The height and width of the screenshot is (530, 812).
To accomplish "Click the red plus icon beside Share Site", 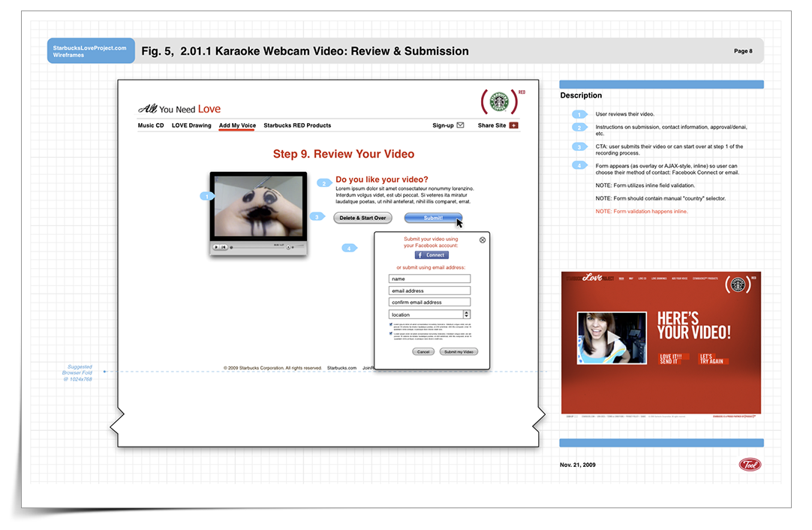I will coord(513,125).
